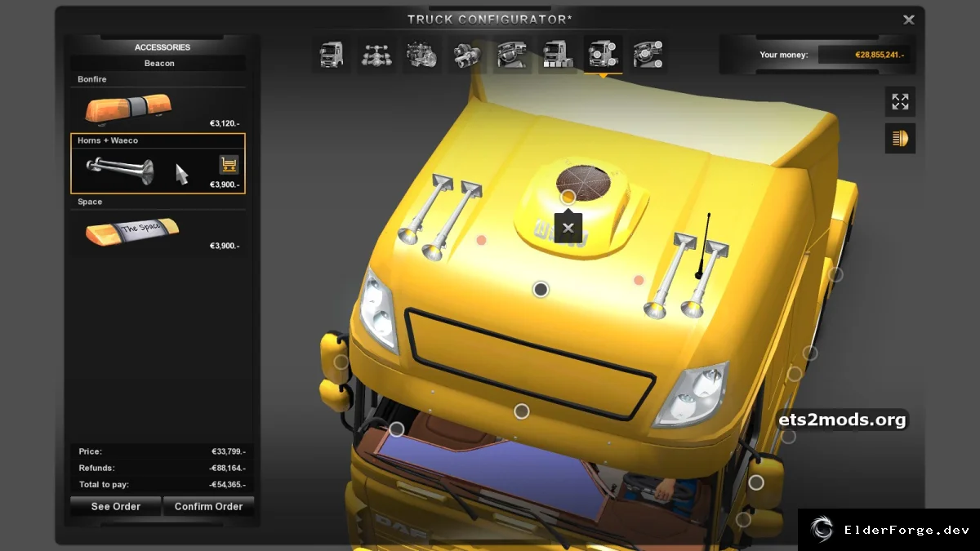Select the dark roof center accessory slot
Image resolution: width=980 pixels, height=551 pixels.
[x=541, y=289]
